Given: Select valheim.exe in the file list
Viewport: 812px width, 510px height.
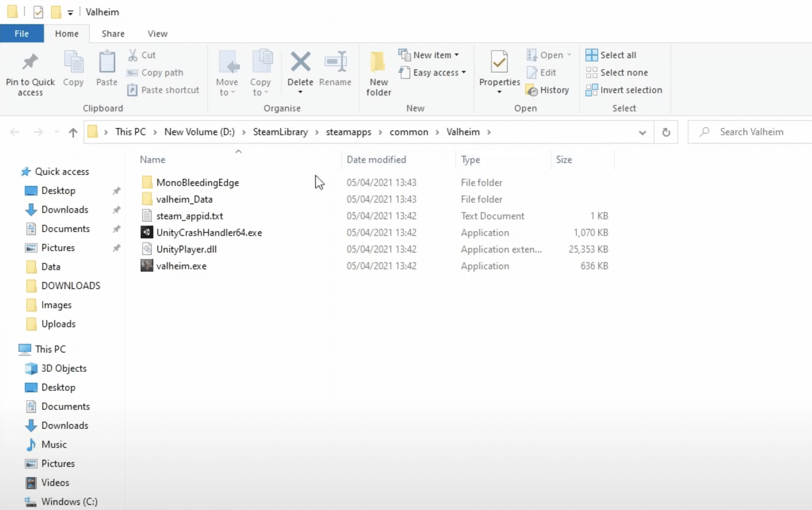Looking at the screenshot, I should pos(181,266).
